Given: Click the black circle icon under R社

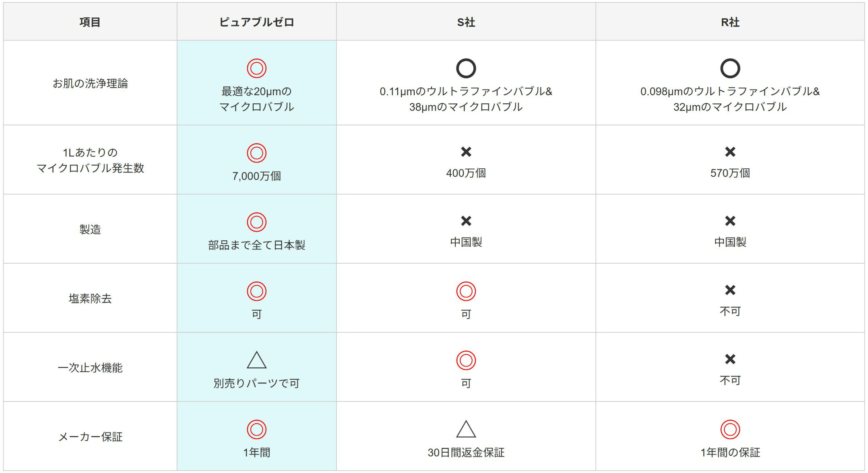Looking at the screenshot, I should pos(730,68).
